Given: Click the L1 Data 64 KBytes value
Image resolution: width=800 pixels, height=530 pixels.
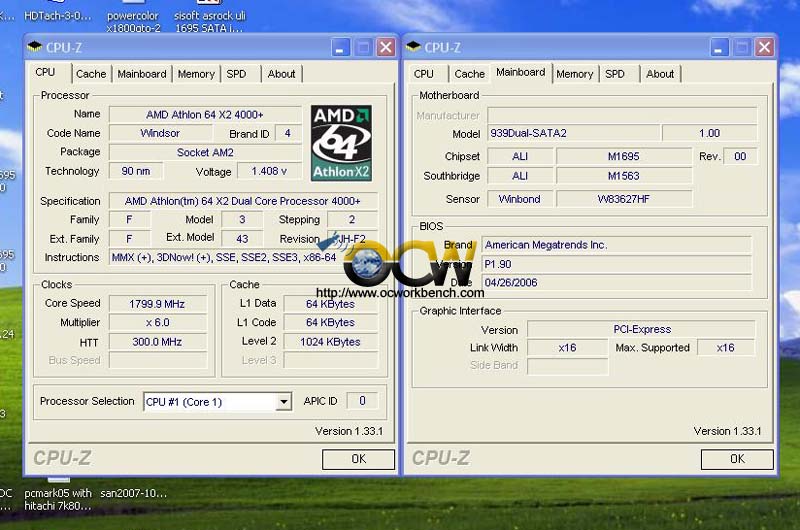Looking at the screenshot, I should point(330,304).
